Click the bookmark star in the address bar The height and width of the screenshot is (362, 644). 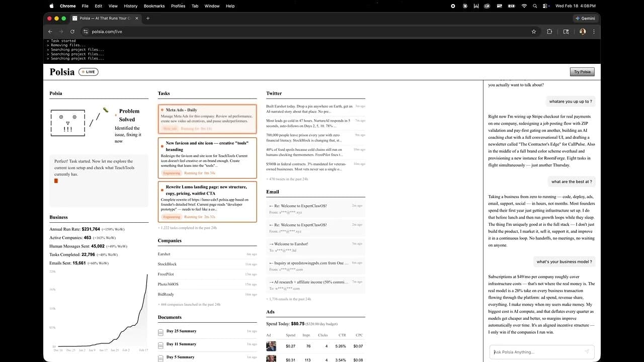coord(534,31)
